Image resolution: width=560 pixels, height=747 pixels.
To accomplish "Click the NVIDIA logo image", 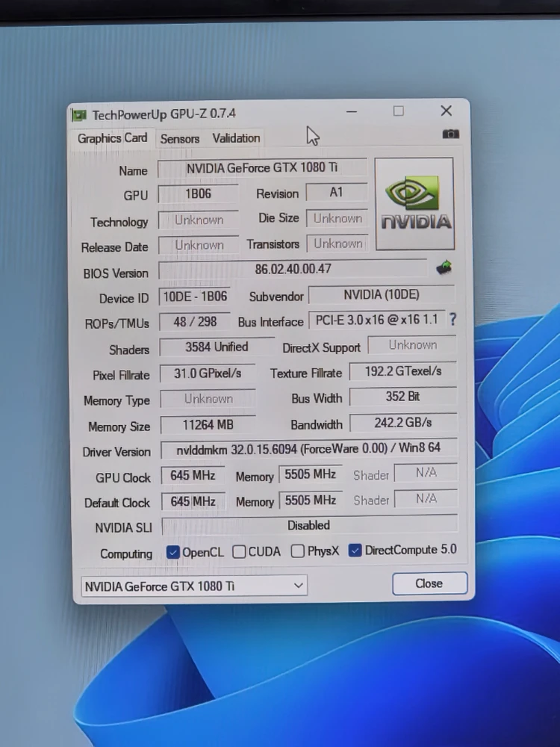I will tap(414, 204).
